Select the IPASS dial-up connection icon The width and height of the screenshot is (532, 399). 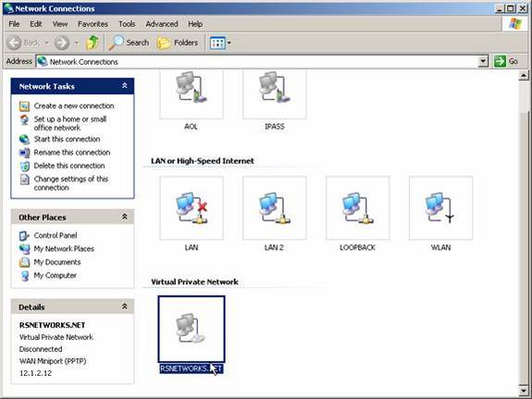tap(275, 94)
